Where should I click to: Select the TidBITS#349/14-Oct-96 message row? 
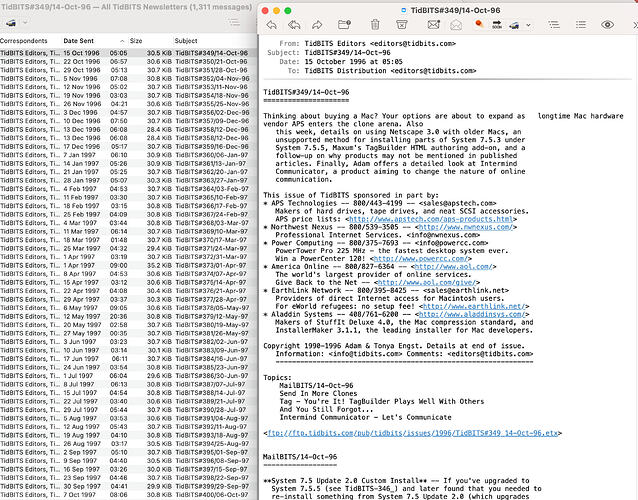click(x=129, y=53)
